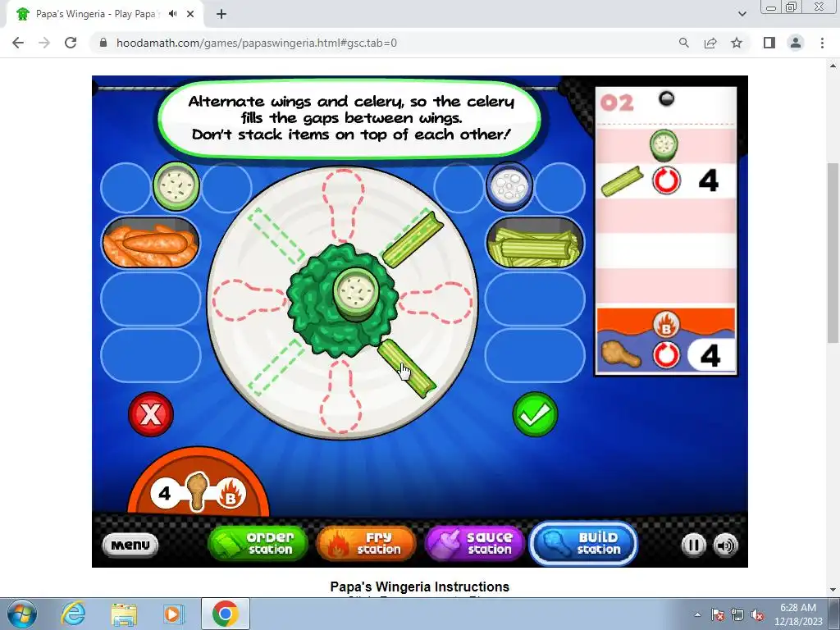Open a new browser tab

coord(221,15)
